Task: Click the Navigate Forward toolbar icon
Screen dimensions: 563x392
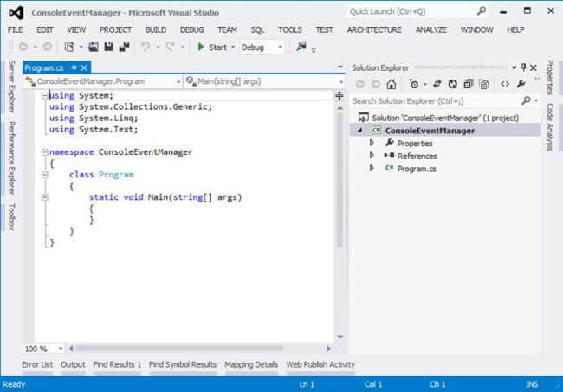Action: (47, 47)
